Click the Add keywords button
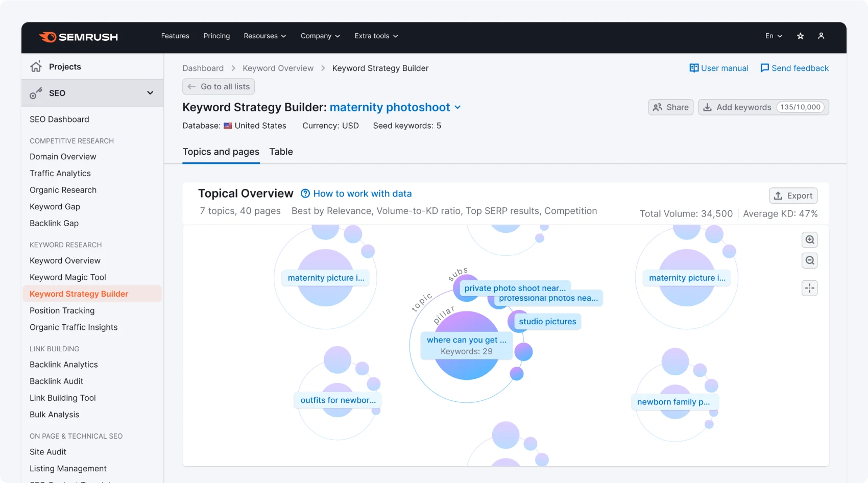Screen dimensions: 868x483 pos(763,107)
